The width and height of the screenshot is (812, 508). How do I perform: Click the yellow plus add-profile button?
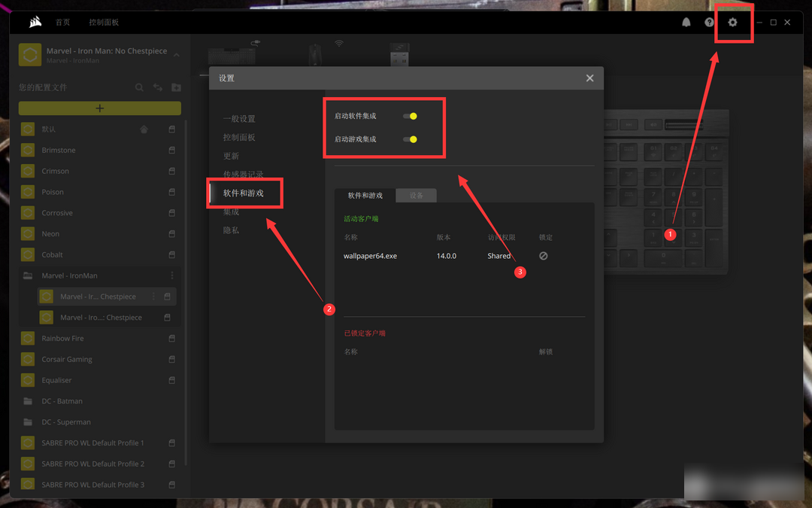click(100, 108)
